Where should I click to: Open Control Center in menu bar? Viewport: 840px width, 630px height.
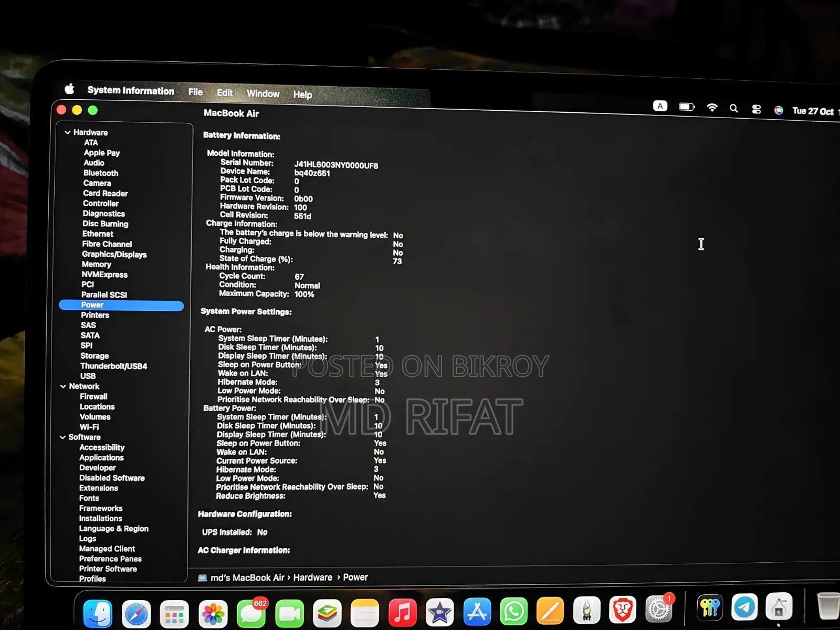[x=756, y=109]
